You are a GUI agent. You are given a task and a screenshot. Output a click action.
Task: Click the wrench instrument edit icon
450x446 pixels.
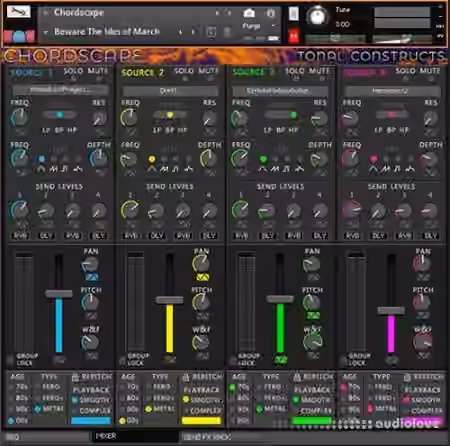[19, 12]
